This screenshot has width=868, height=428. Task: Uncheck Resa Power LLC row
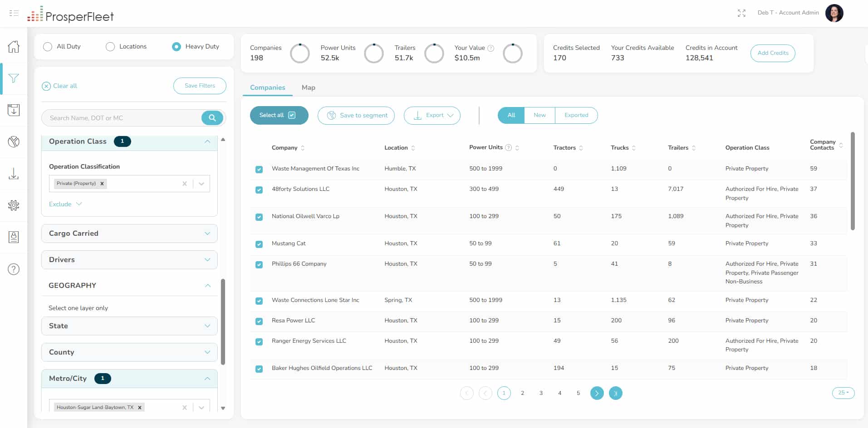pyautogui.click(x=259, y=321)
